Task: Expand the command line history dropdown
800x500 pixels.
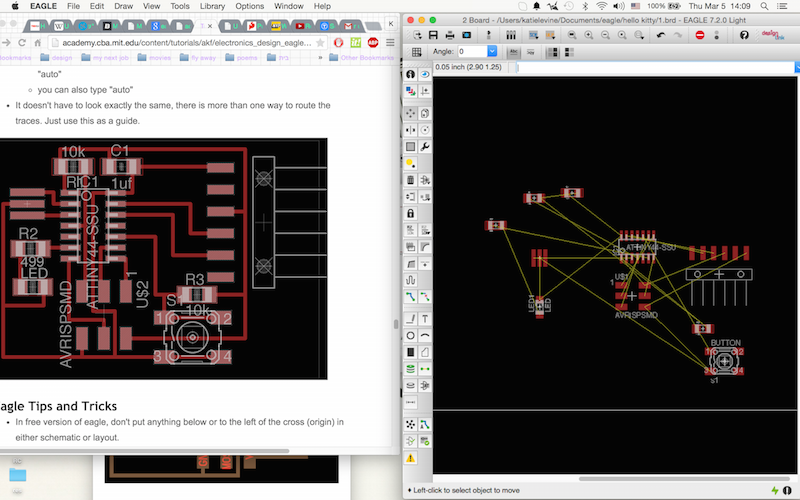Action: [x=797, y=67]
